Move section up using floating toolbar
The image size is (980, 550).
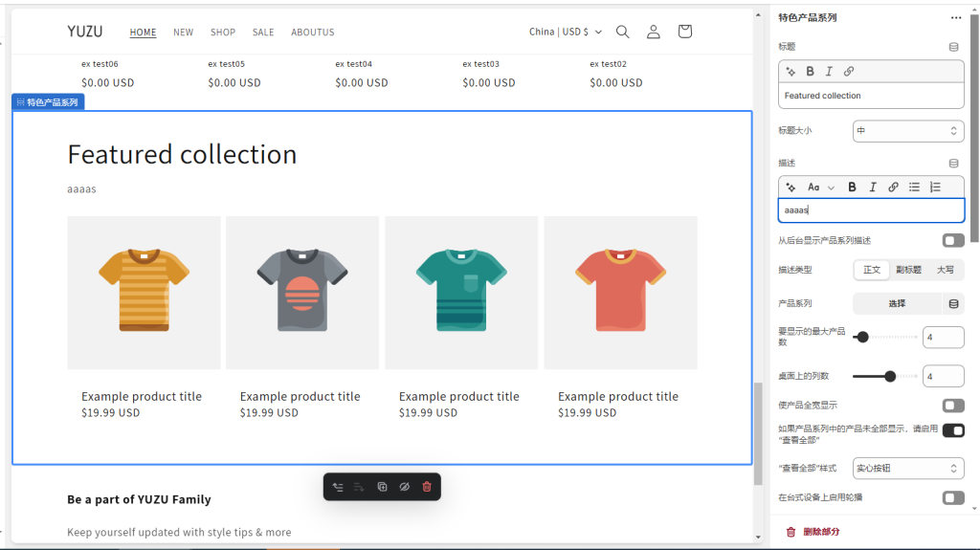click(338, 487)
